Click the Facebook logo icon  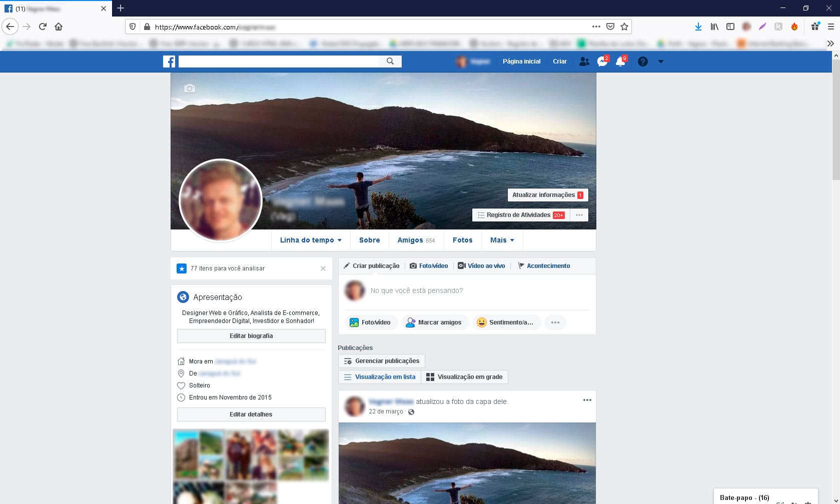pos(169,61)
